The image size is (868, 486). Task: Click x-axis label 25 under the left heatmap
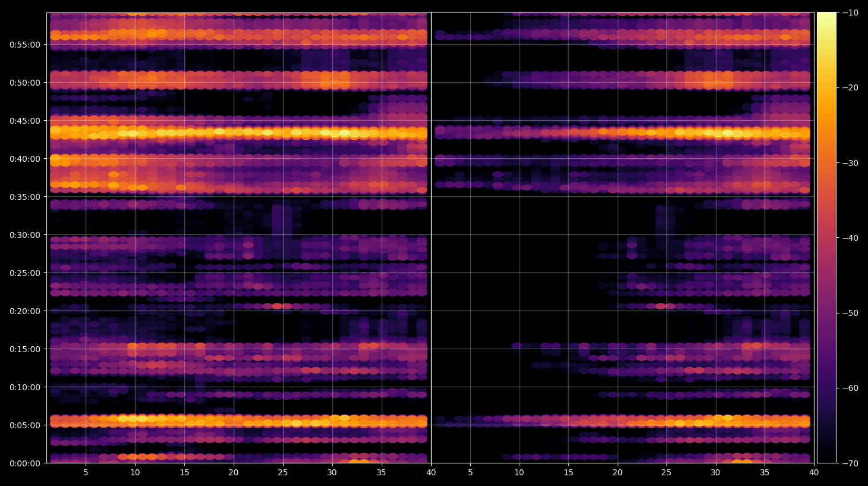282,473
